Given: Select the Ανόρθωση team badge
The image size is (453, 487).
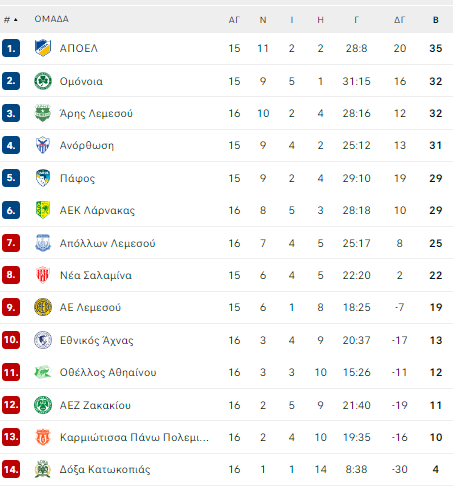Looking at the screenshot, I should [43, 145].
